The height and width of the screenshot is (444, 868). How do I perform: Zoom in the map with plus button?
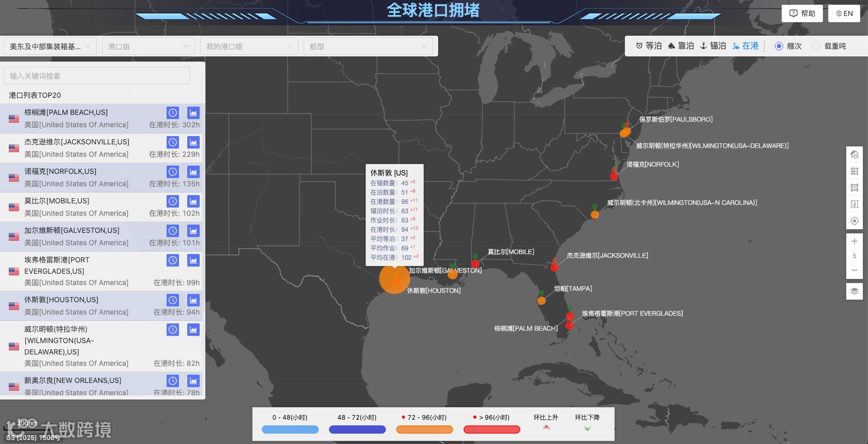coord(855,241)
